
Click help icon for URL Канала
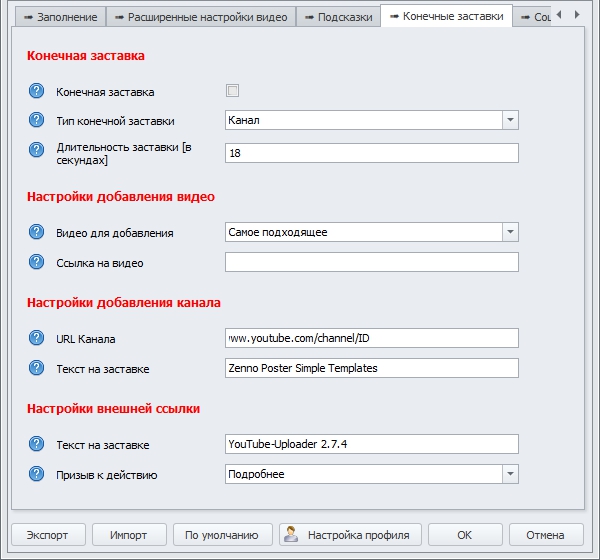tap(37, 338)
